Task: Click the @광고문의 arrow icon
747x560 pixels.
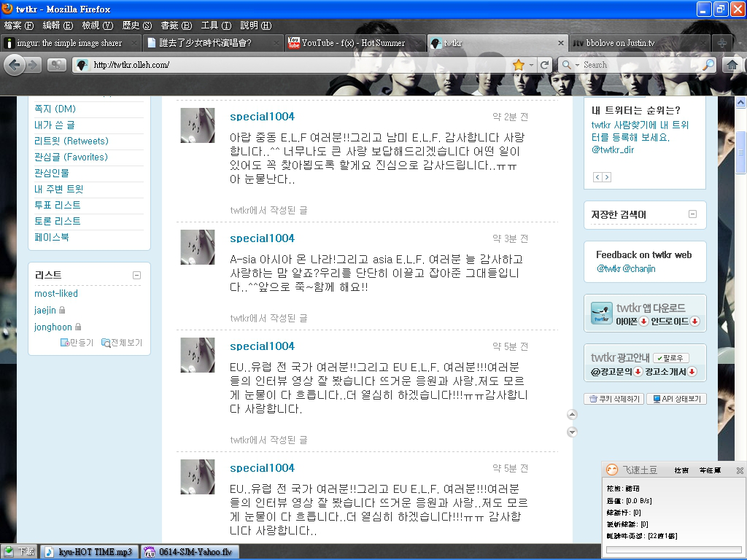Action: click(638, 371)
